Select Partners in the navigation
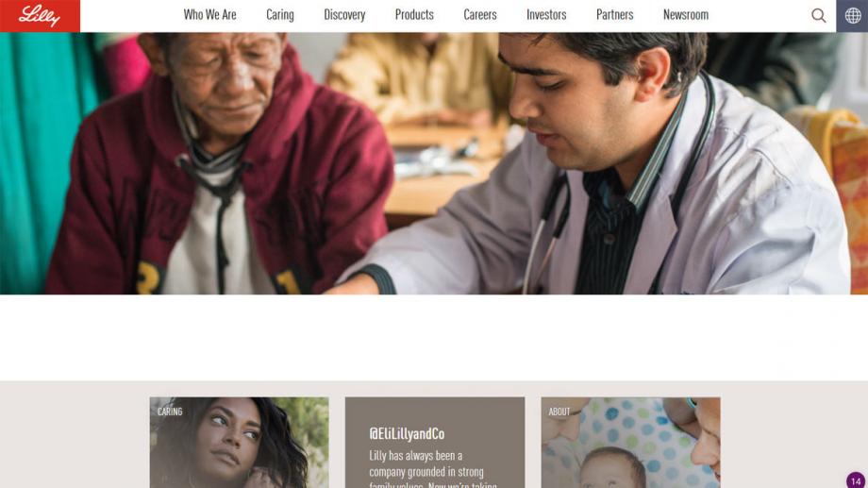Image resolution: width=868 pixels, height=488 pixels. pyautogui.click(x=614, y=15)
